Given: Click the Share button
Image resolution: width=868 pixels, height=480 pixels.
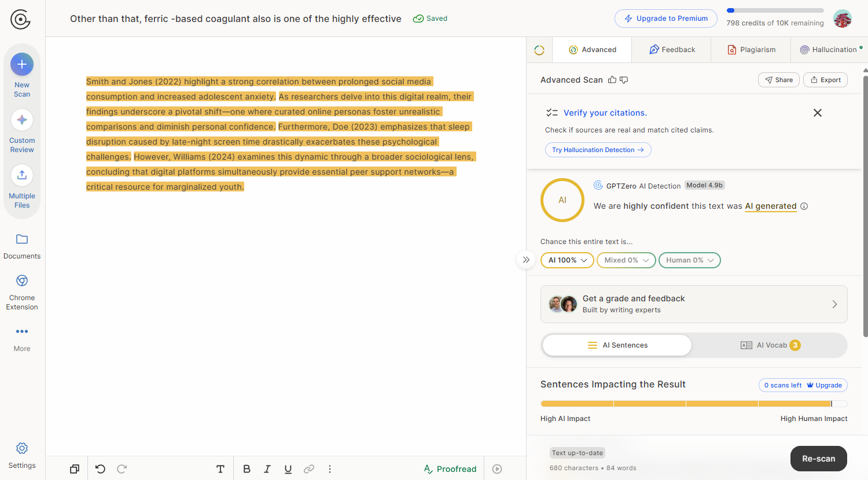Looking at the screenshot, I should [779, 80].
